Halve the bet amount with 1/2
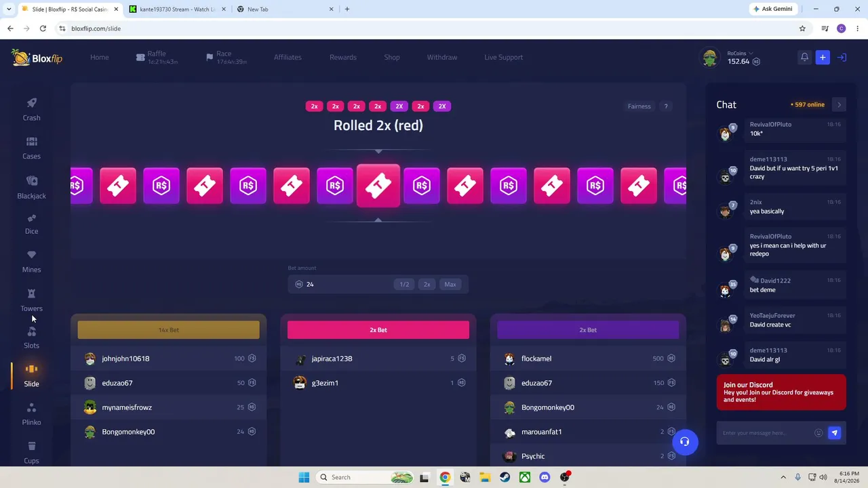868x488 pixels. 404,285
